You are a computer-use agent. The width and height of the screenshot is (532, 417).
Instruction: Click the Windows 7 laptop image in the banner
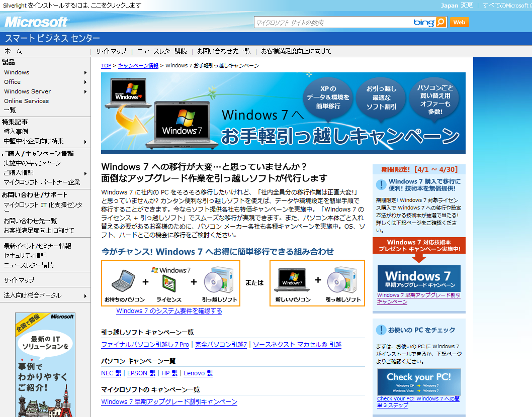coord(182,126)
